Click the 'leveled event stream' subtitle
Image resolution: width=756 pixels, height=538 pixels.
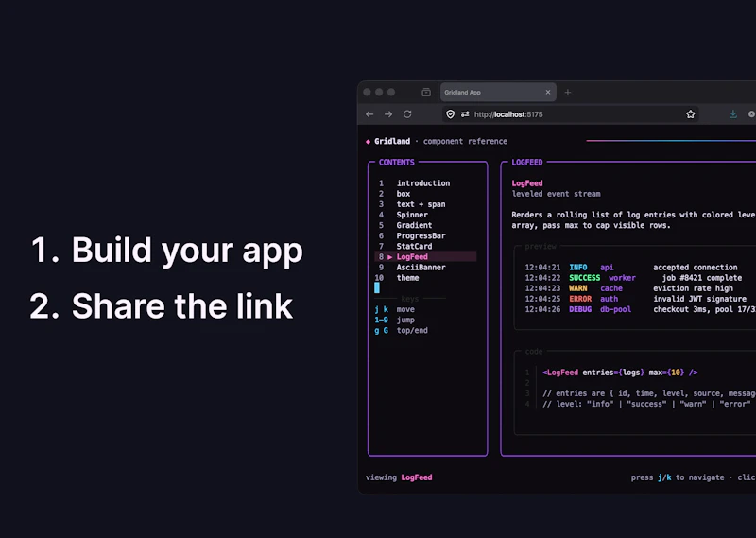[556, 194]
